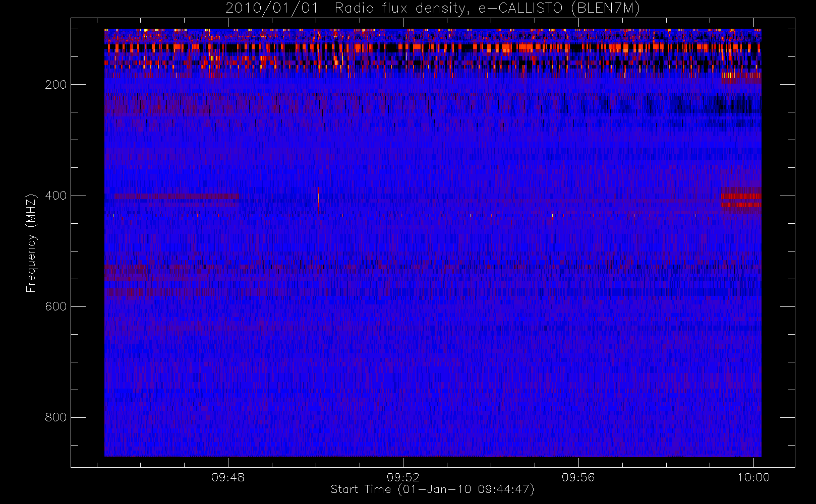
Task: Click the 200 frequency axis label
Action: click(x=55, y=85)
